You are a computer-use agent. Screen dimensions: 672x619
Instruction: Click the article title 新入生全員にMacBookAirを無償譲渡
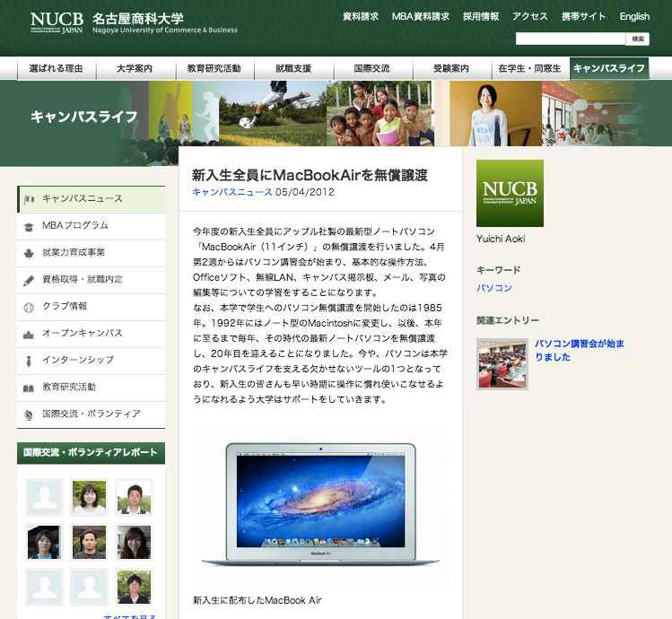pos(310,175)
